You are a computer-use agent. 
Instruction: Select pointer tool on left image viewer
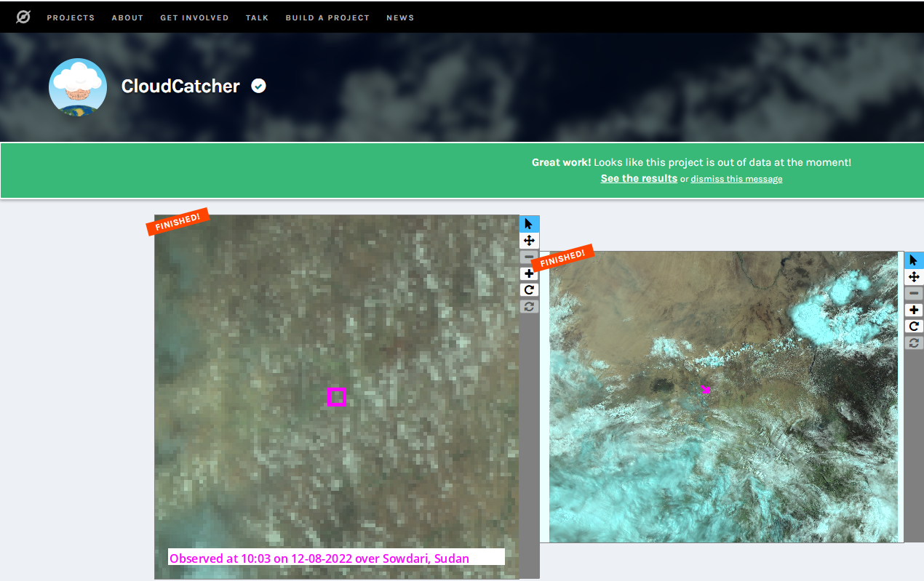[x=529, y=223]
